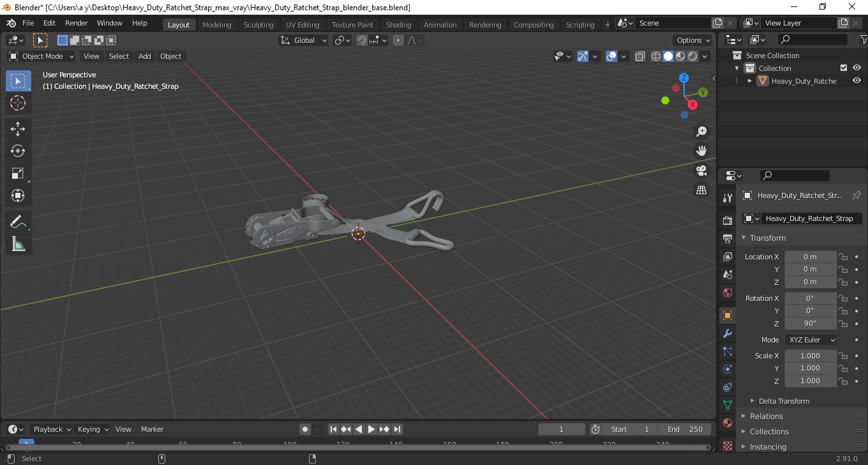Screen dimensions: 868x465
Task: Click the timeline horizontal scrollbar
Action: coord(357,448)
